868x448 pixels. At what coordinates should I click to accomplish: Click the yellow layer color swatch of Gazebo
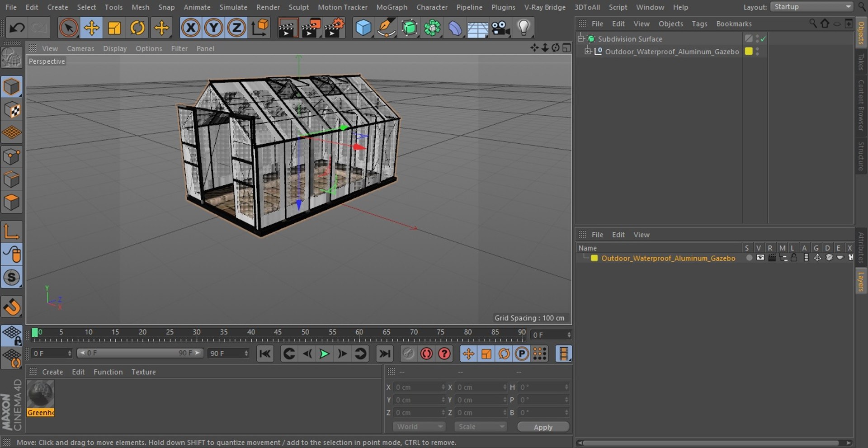[x=594, y=258]
